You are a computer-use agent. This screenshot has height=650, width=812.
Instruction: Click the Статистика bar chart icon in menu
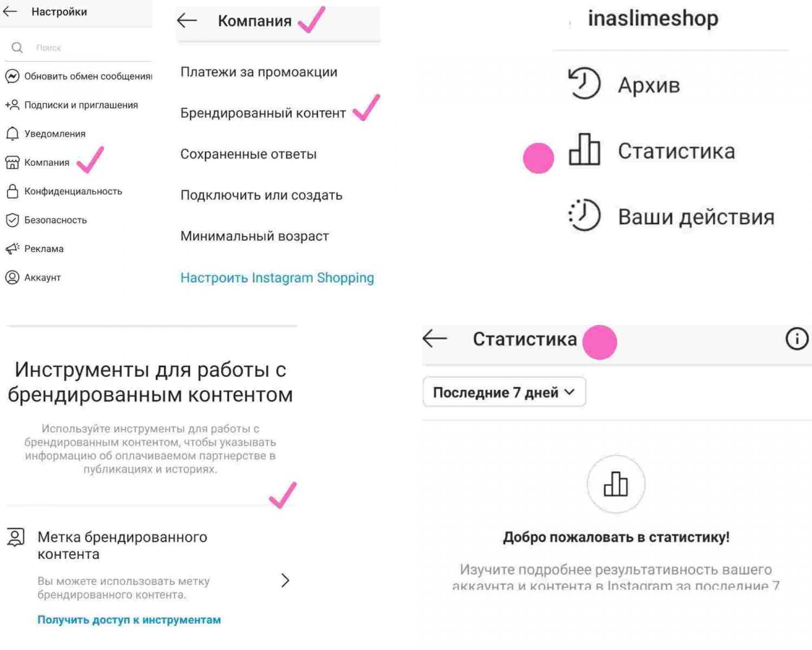[x=584, y=150]
